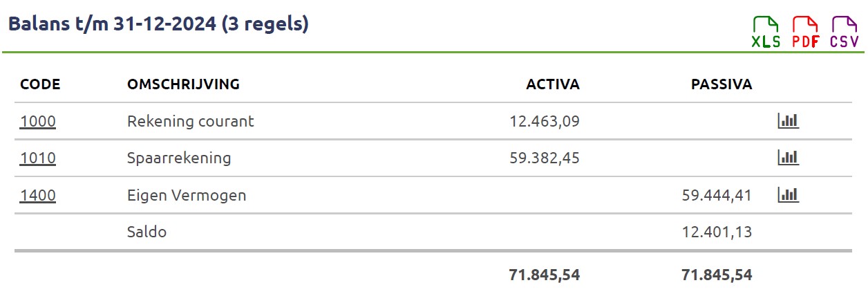Show the graph for Spaarrekening row
868x294 pixels.
point(788,158)
